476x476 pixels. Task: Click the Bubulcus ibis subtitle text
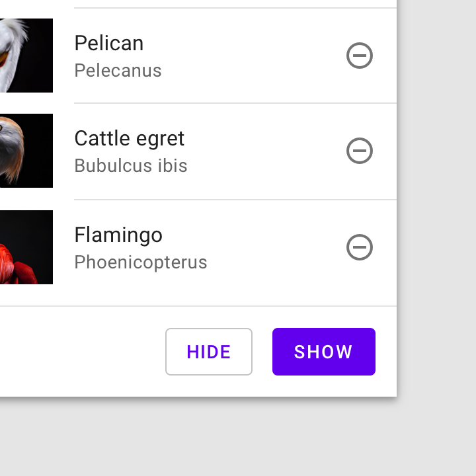(x=131, y=166)
